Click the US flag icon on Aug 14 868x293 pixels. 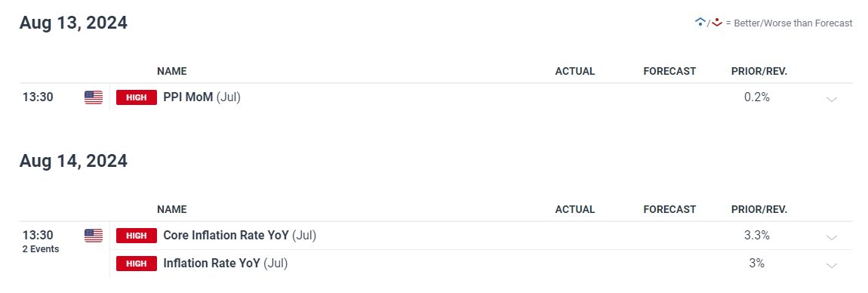(94, 236)
